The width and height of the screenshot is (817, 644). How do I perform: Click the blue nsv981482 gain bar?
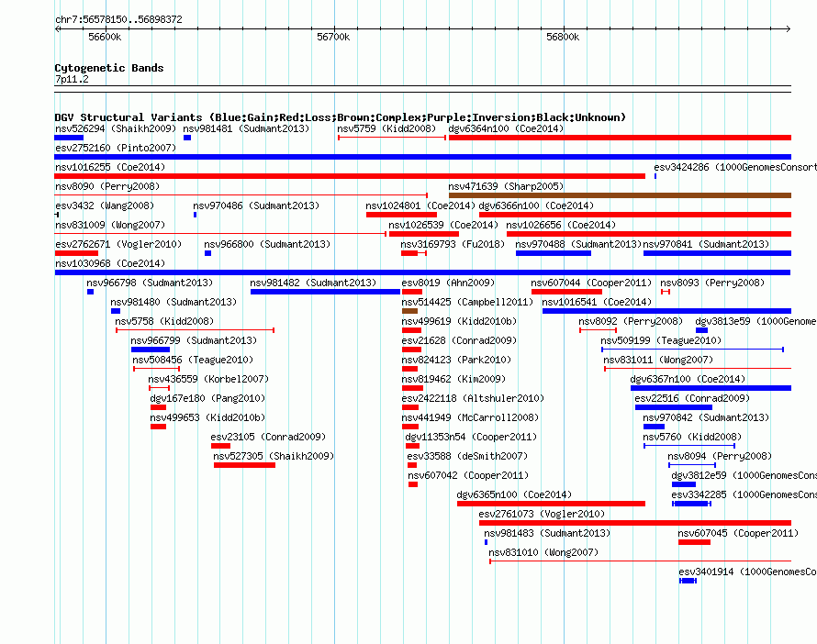[x=325, y=292]
